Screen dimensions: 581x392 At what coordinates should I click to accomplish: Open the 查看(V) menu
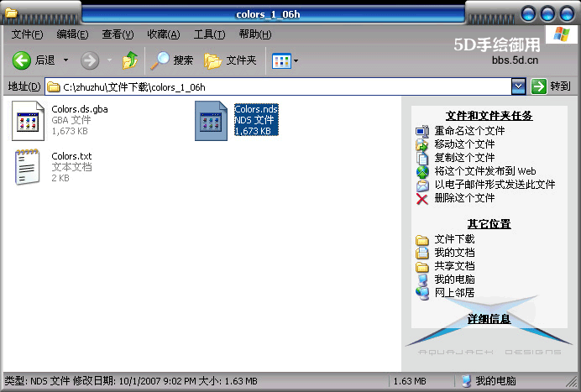point(118,34)
